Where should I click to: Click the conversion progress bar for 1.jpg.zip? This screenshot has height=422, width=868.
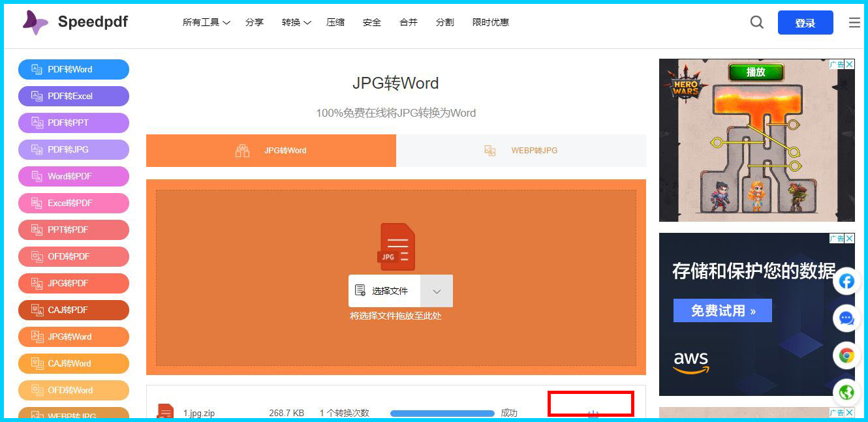442,413
